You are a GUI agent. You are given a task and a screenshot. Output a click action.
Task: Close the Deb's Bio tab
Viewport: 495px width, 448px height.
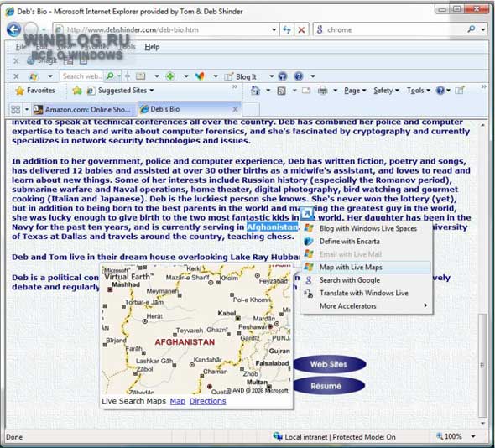[x=235, y=110]
